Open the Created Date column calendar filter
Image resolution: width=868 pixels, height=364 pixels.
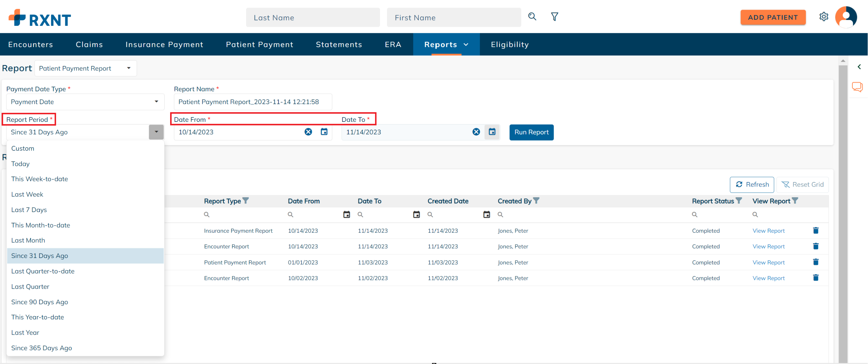click(x=486, y=214)
